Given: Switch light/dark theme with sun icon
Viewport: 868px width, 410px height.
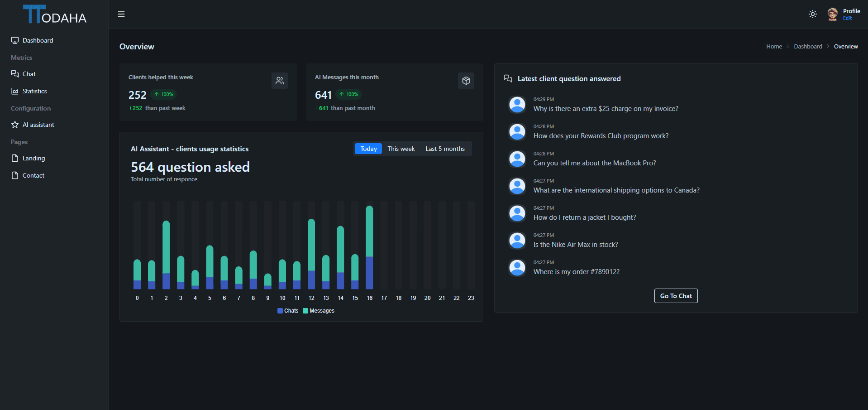Looking at the screenshot, I should click(x=813, y=14).
